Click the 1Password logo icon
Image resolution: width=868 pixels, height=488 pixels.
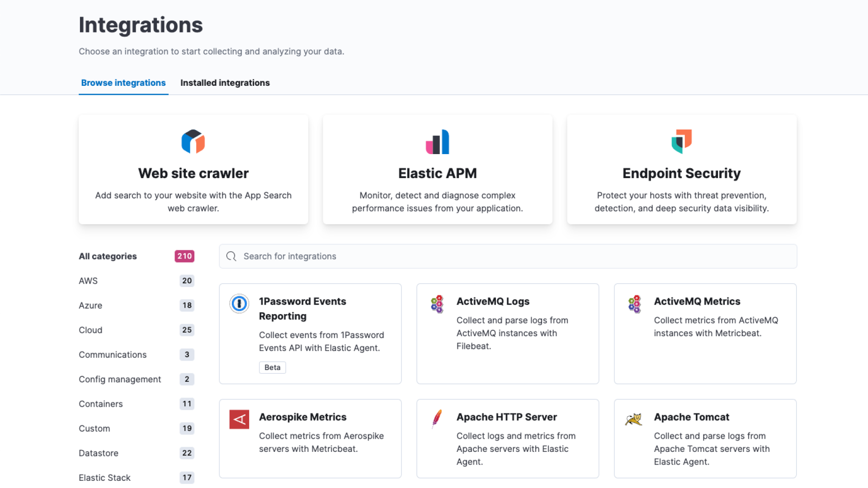coord(239,304)
